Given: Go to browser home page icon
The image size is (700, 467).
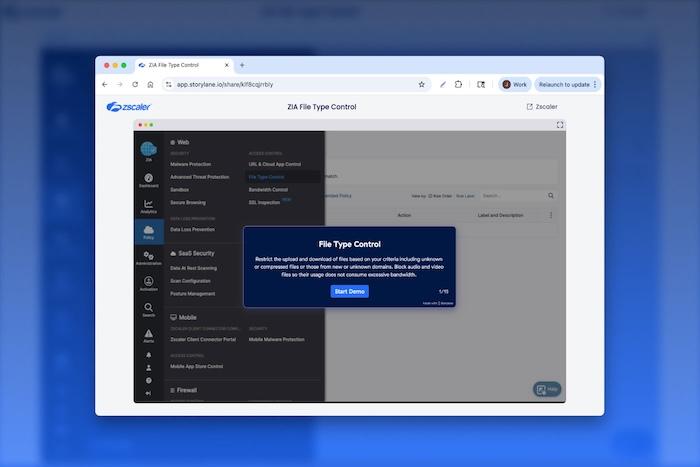Looking at the screenshot, I should (150, 84).
